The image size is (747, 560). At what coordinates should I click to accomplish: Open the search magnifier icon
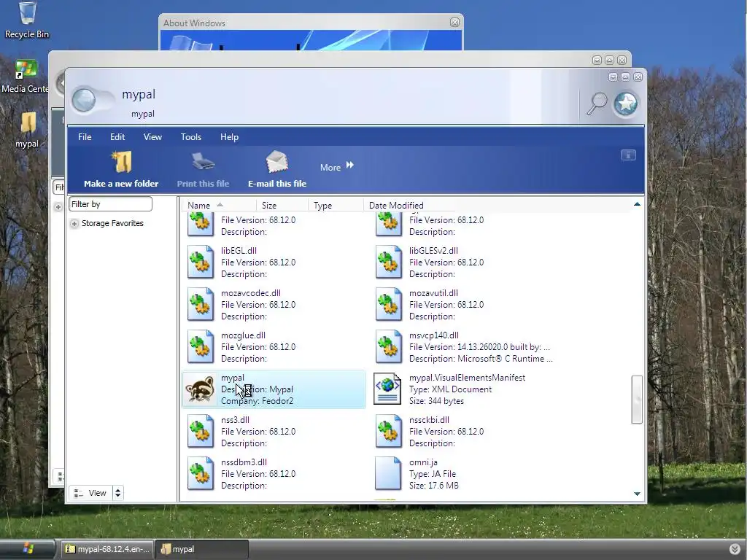tap(597, 104)
